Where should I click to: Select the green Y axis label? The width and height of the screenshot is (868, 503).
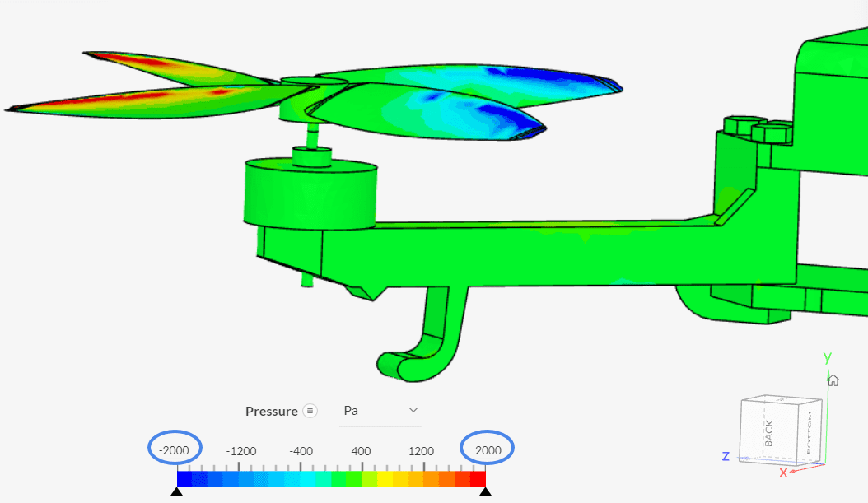click(x=827, y=357)
